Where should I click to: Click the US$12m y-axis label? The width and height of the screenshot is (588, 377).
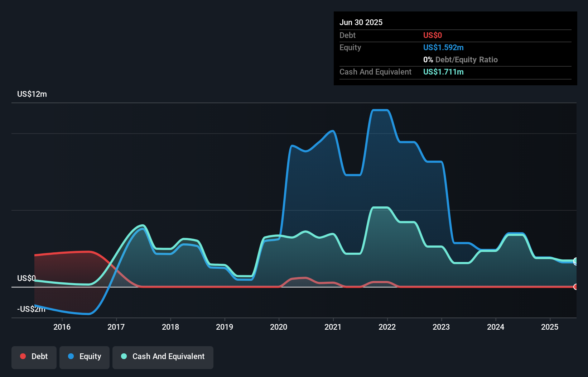[32, 94]
